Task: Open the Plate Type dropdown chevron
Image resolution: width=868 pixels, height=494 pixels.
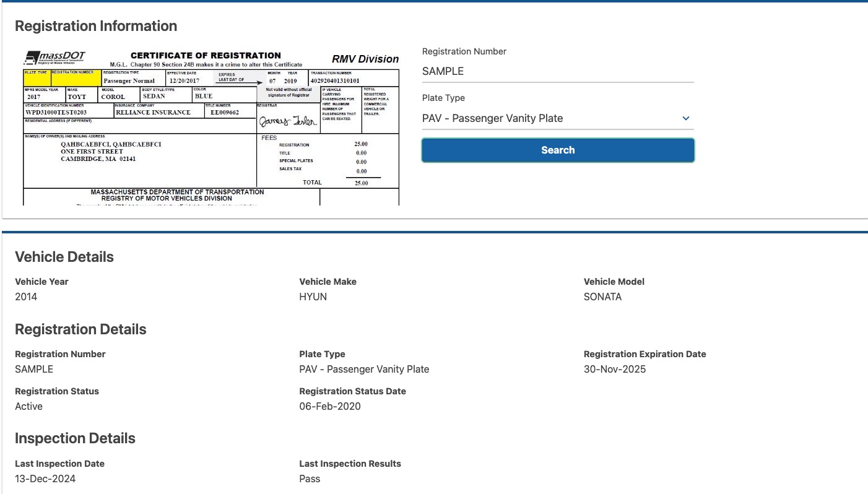Action: click(685, 118)
